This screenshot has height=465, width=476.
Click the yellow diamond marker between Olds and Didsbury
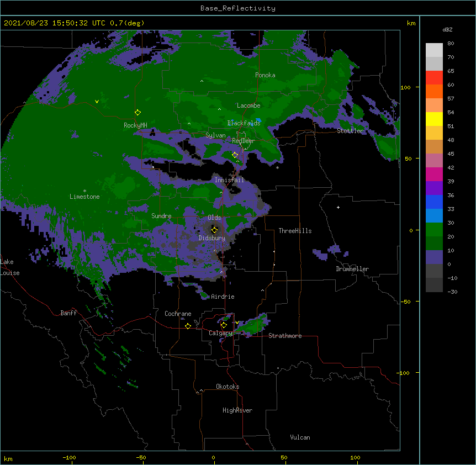[x=214, y=230]
